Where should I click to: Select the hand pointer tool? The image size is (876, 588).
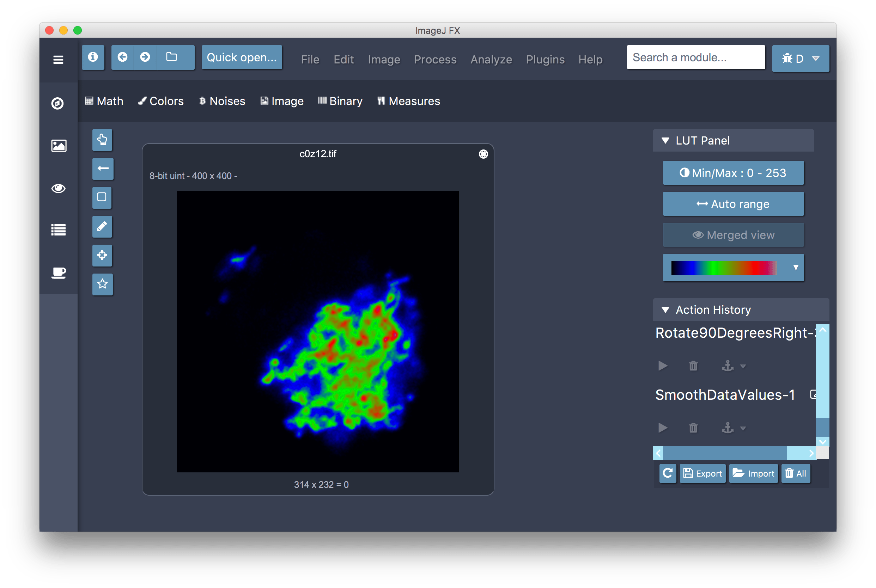click(x=102, y=140)
